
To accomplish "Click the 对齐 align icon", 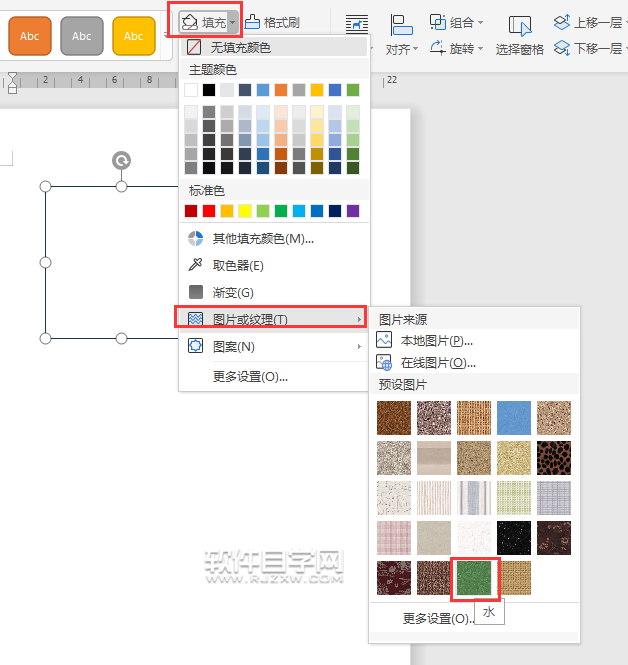I will pyautogui.click(x=401, y=25).
